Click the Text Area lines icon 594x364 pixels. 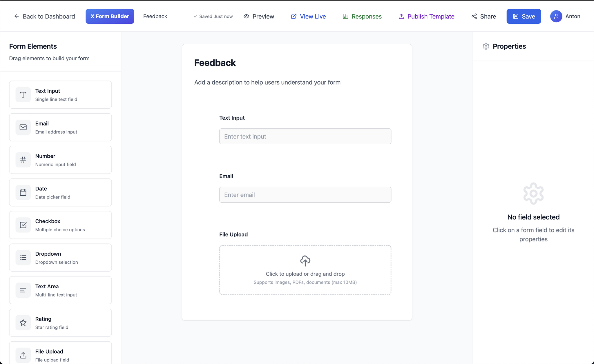click(23, 290)
